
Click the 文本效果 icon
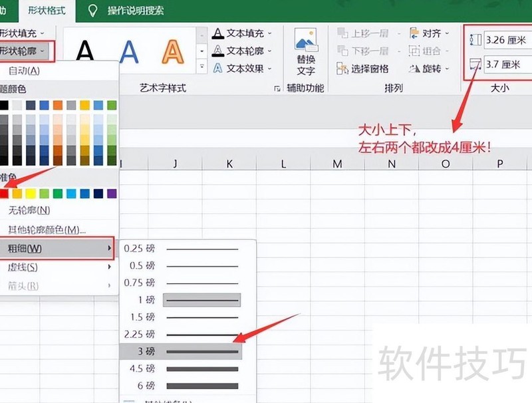point(218,68)
